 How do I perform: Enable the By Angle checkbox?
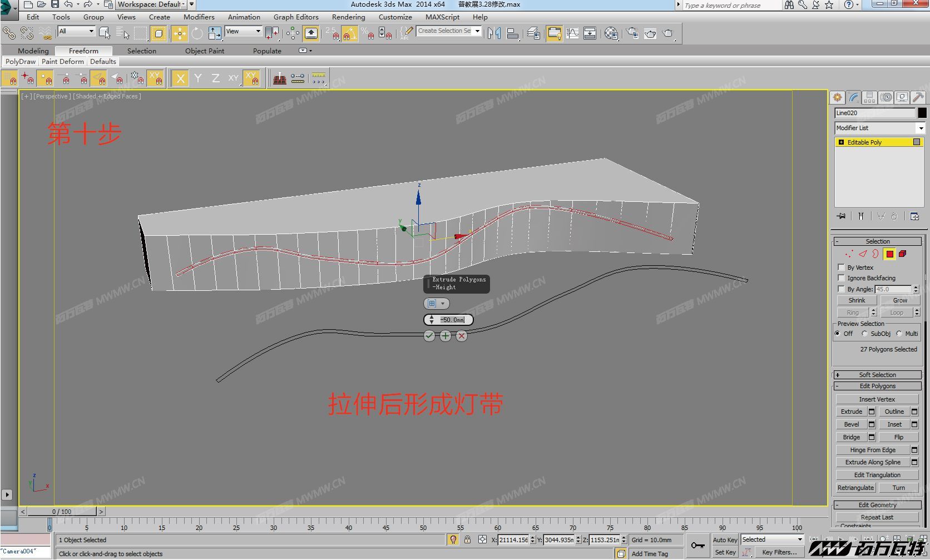[x=841, y=289]
